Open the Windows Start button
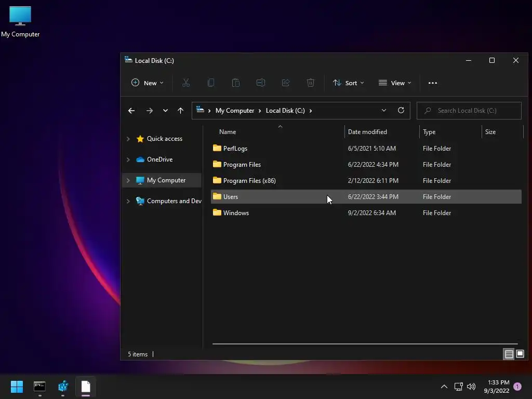Screen dimensions: 532x399 click(17, 387)
